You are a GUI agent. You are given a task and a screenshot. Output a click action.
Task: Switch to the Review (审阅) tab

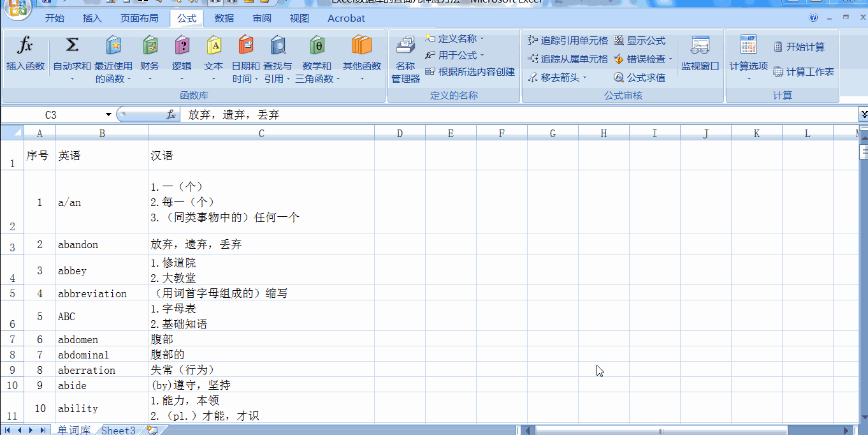[262, 18]
